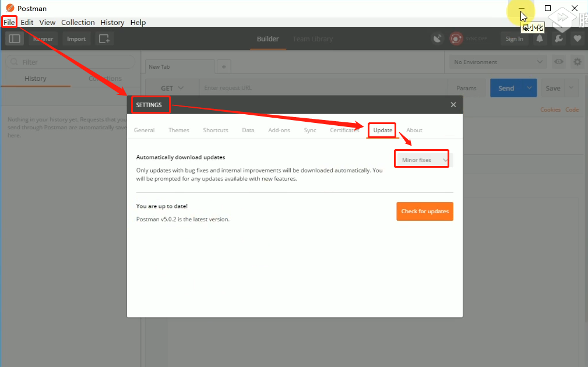
Task: Toggle the sidebar panel icon
Action: coord(15,38)
